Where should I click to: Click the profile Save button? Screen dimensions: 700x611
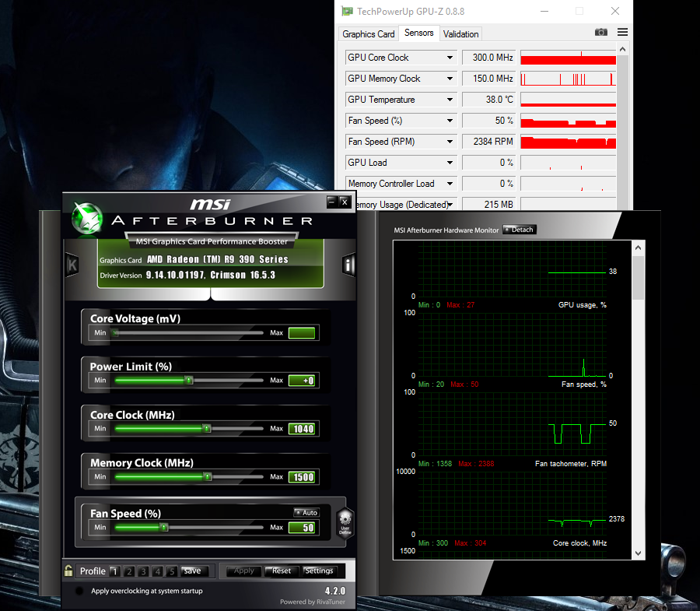click(x=193, y=571)
